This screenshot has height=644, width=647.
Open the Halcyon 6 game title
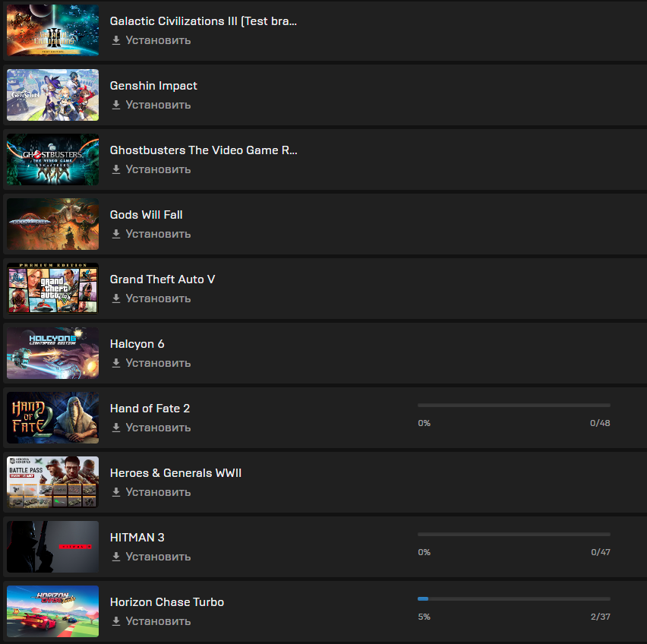pos(137,344)
